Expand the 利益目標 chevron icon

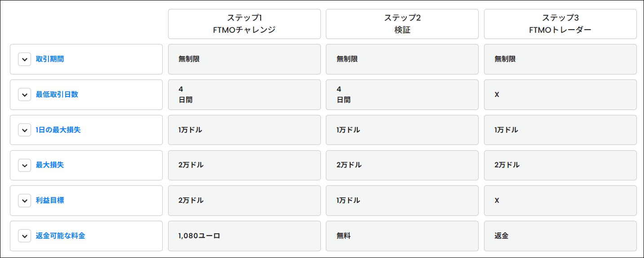[25, 201]
